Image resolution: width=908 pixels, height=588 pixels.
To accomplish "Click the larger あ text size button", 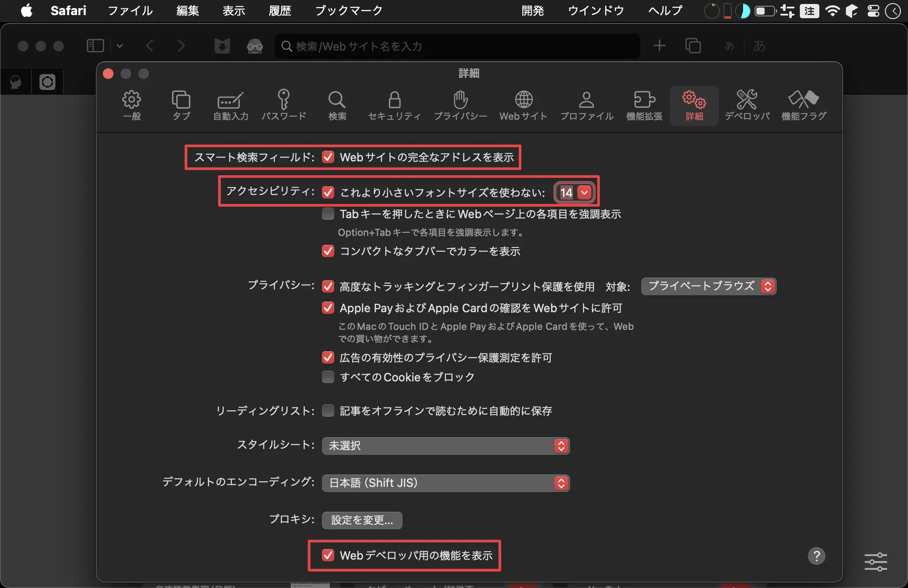I will pyautogui.click(x=759, y=46).
